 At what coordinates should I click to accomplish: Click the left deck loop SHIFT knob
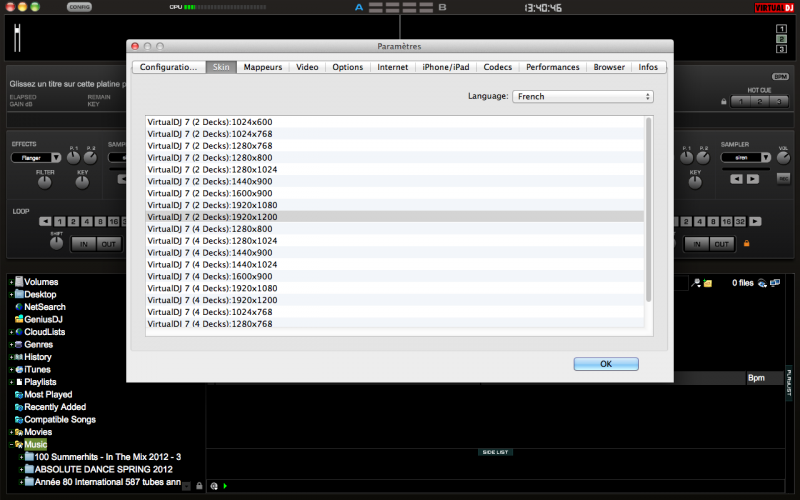pos(56,243)
